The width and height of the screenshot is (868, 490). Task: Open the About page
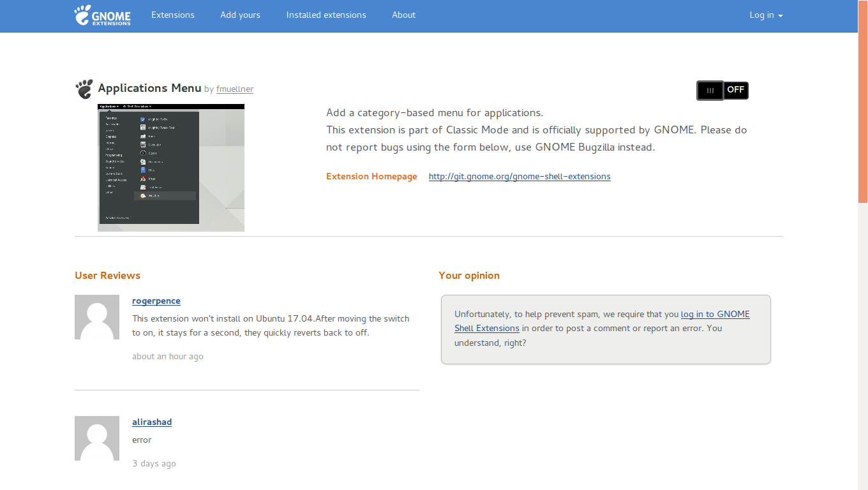coord(404,15)
